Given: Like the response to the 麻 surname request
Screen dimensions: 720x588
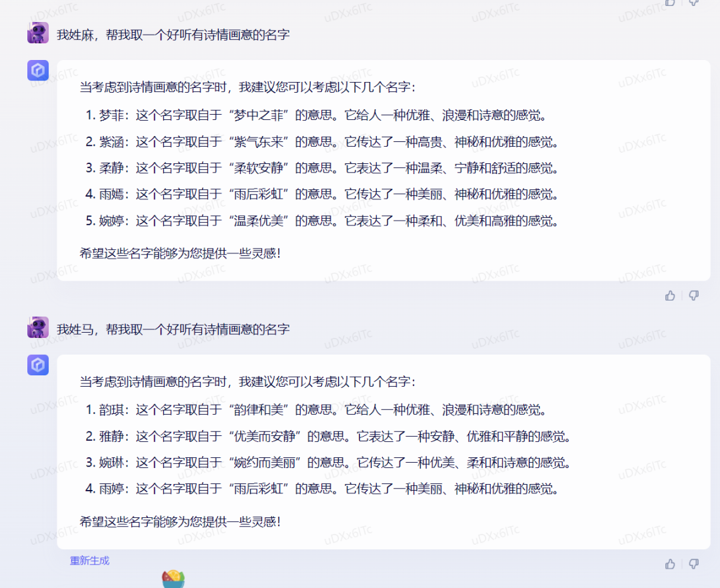Looking at the screenshot, I should pos(670,295).
